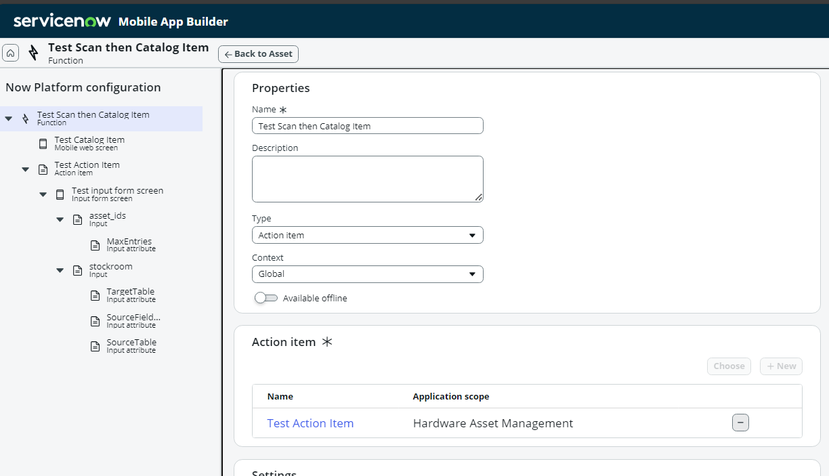The image size is (829, 476).
Task: Select SourceTable input attribute
Action: click(131, 345)
